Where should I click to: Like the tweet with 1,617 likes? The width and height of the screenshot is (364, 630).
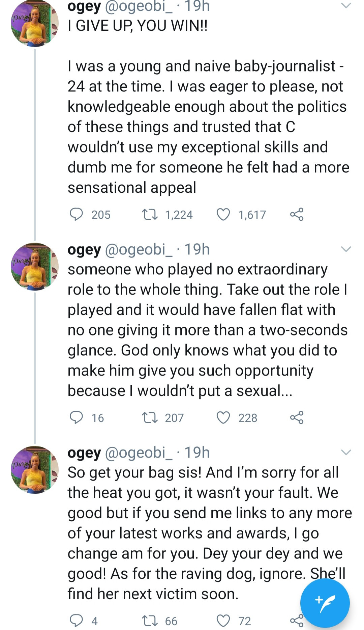(223, 215)
